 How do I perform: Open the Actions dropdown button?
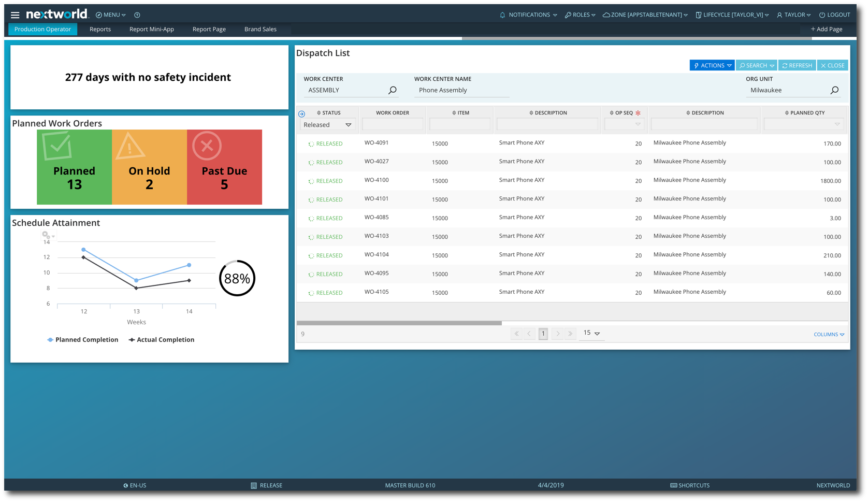(x=712, y=65)
